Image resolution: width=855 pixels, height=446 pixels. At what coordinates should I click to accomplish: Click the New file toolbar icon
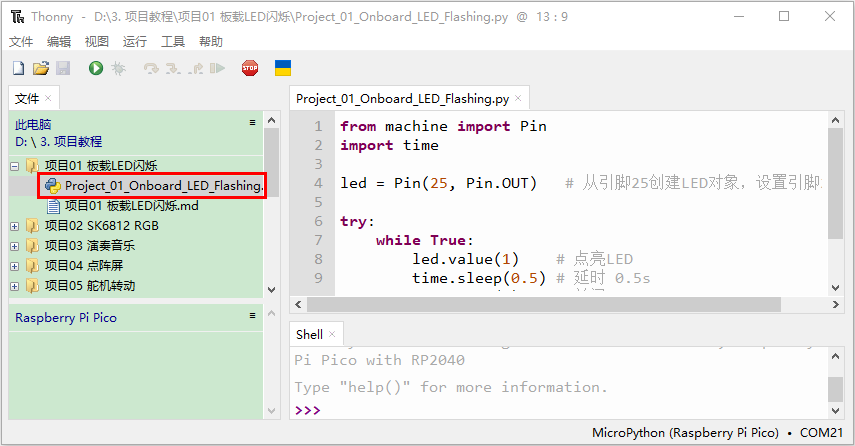(x=19, y=68)
